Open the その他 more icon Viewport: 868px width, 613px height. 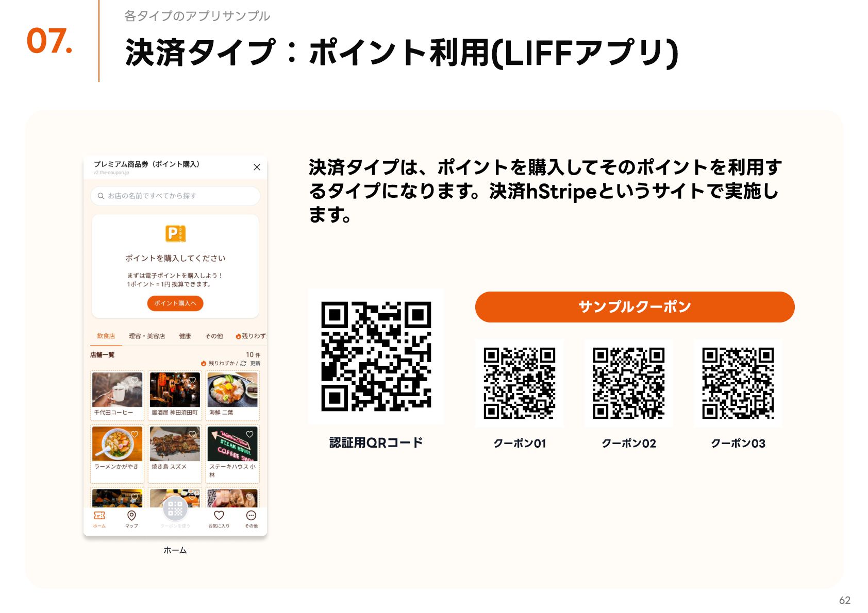coord(251,515)
